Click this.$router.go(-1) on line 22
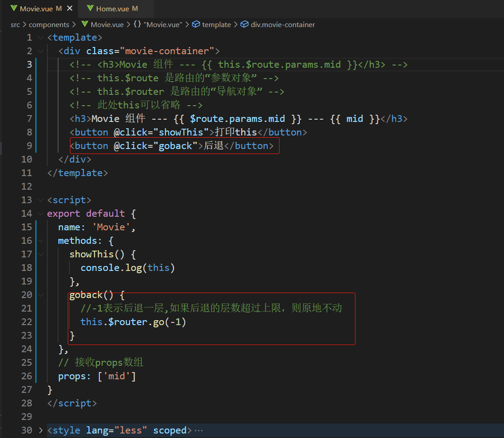This screenshot has width=504, height=438. point(133,322)
